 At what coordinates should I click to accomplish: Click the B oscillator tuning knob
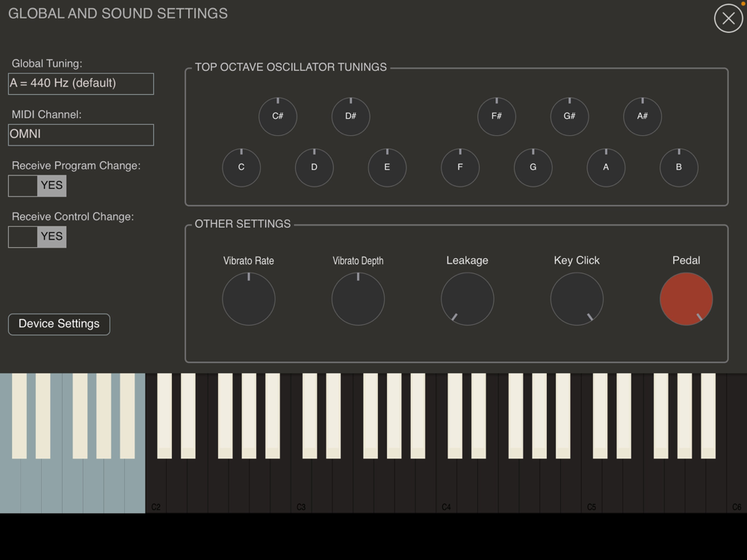coord(678,167)
